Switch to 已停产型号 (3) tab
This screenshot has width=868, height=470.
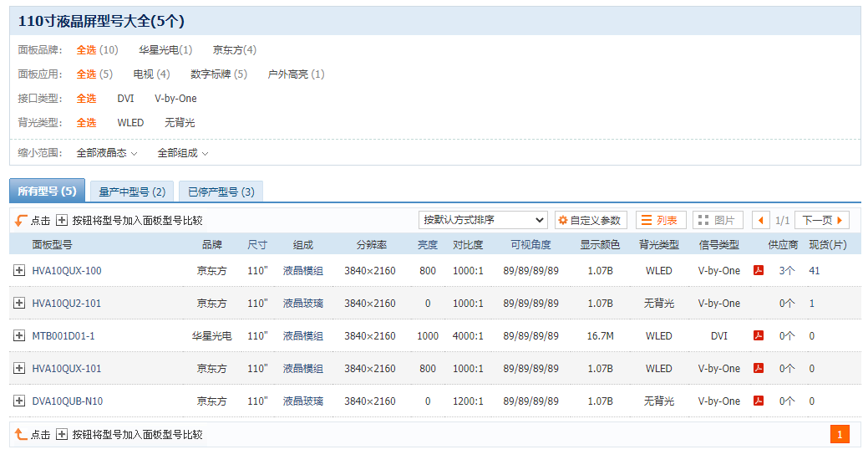pos(221,192)
